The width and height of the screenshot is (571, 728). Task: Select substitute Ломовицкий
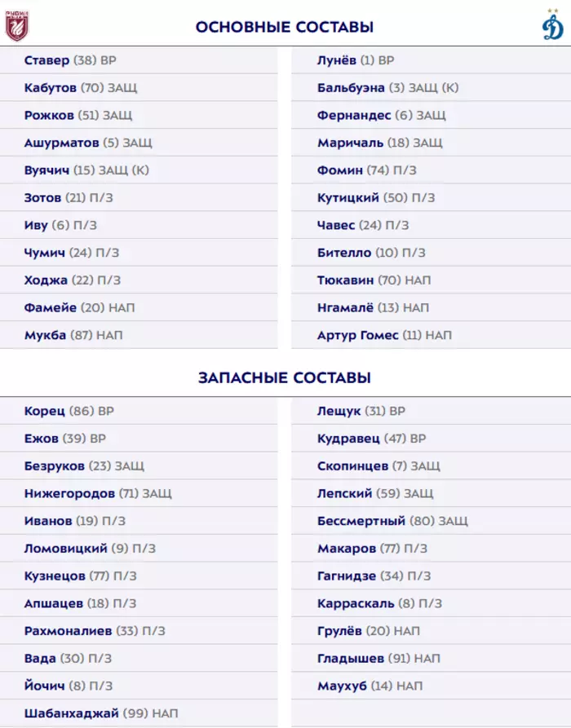(x=65, y=549)
